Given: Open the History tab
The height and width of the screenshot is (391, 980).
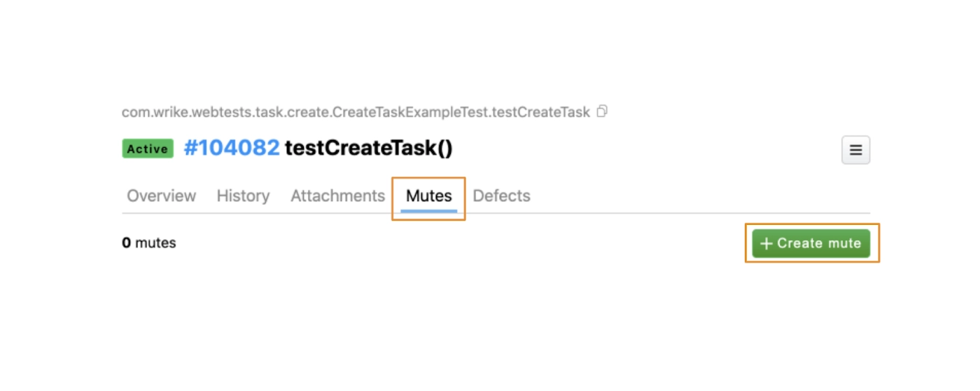Looking at the screenshot, I should coord(243,196).
